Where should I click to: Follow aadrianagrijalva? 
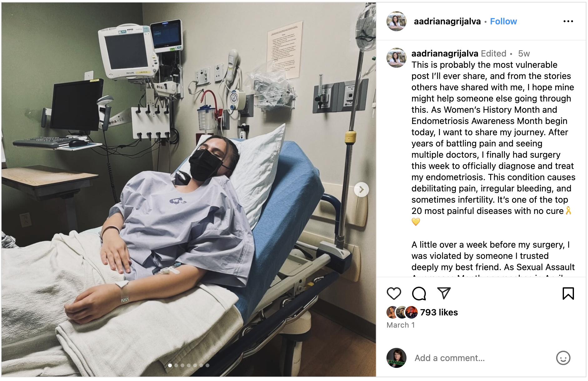coord(503,21)
